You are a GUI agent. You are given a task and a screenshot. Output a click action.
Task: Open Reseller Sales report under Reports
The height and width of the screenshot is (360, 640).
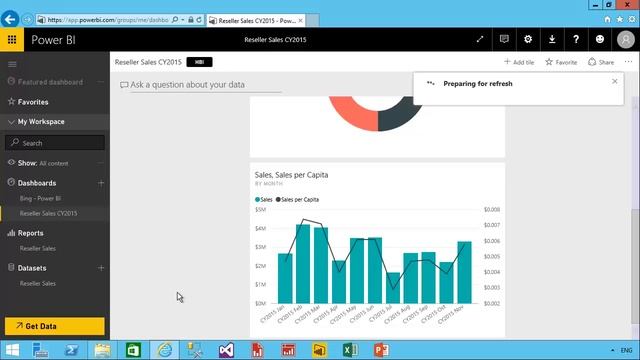coord(38,249)
